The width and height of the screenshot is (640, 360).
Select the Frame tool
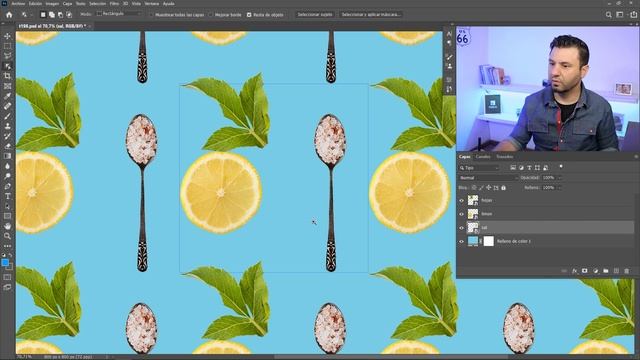pyautogui.click(x=7, y=86)
